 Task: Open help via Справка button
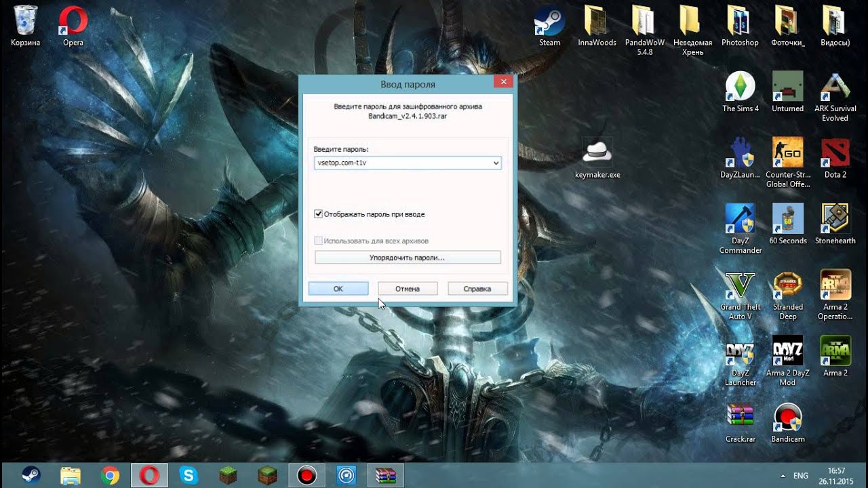click(477, 289)
